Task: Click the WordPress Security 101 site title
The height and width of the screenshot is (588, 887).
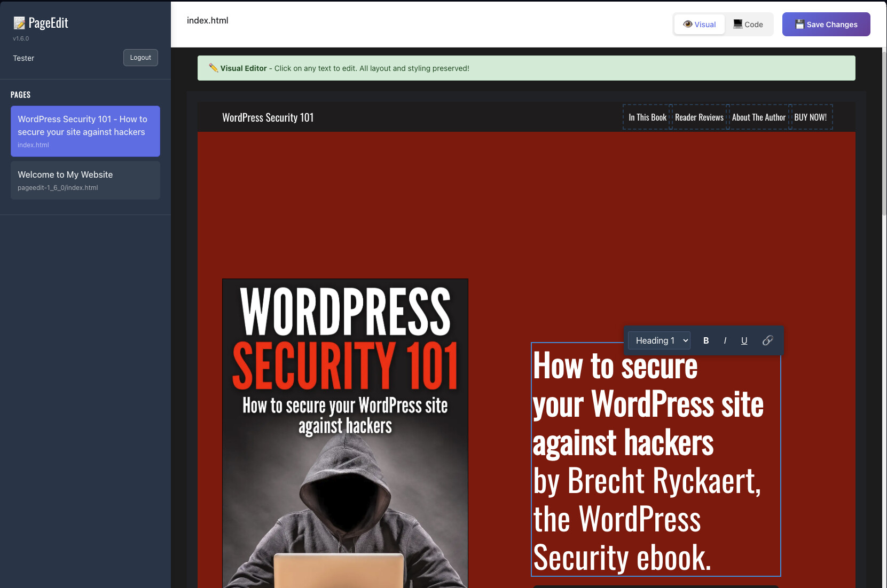Action: click(x=268, y=117)
